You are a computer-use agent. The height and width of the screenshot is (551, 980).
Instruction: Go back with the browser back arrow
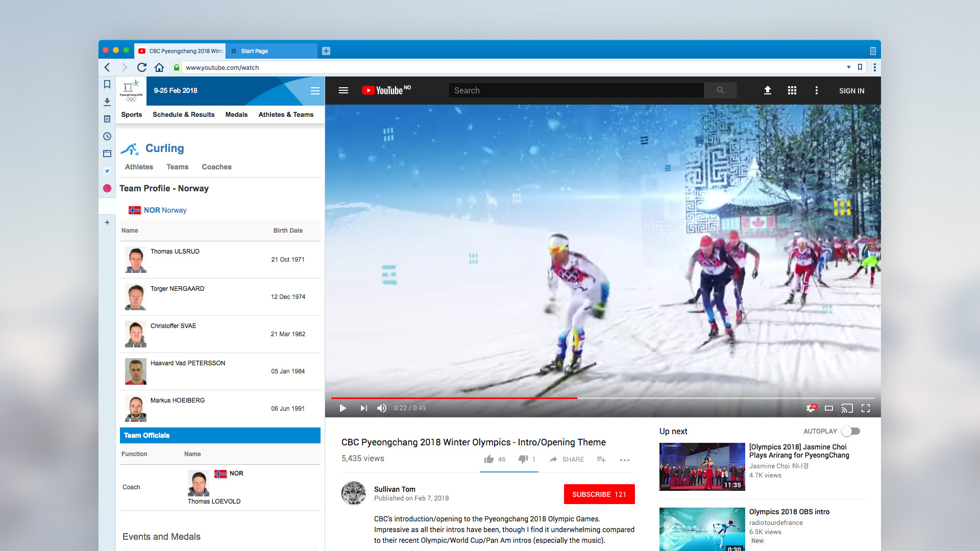tap(107, 67)
